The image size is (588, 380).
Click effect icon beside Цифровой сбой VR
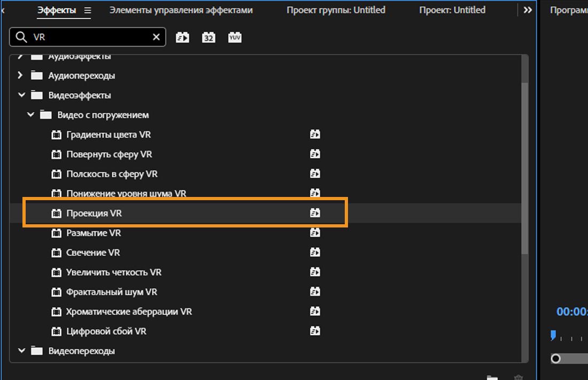click(x=56, y=331)
